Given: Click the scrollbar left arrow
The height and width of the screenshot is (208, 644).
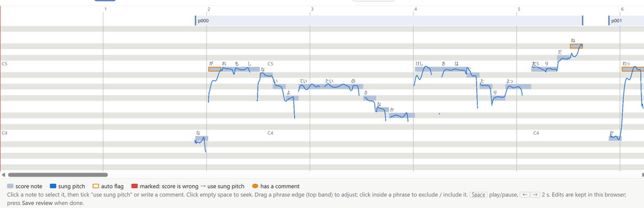Looking at the screenshot, I should click(3, 174).
